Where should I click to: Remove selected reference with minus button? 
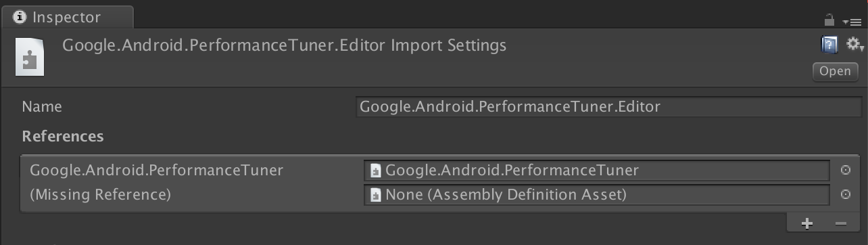840,223
